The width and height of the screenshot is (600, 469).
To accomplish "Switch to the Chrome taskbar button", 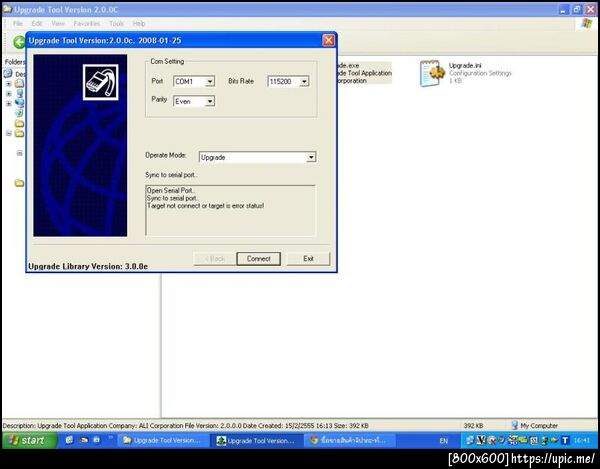I will click(350, 440).
